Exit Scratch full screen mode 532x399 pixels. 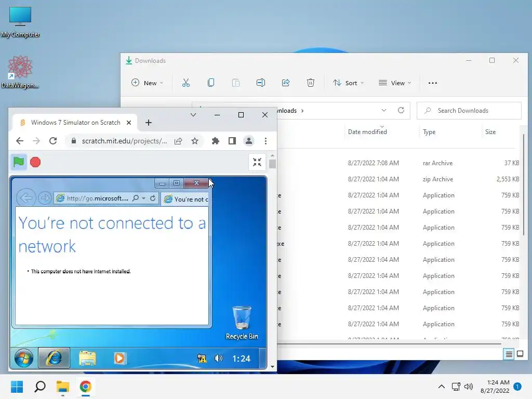(257, 162)
